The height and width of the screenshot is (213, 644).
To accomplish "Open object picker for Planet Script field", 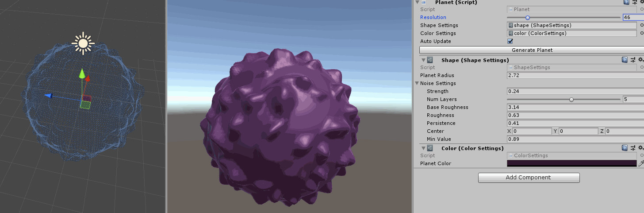I will click(641, 9).
